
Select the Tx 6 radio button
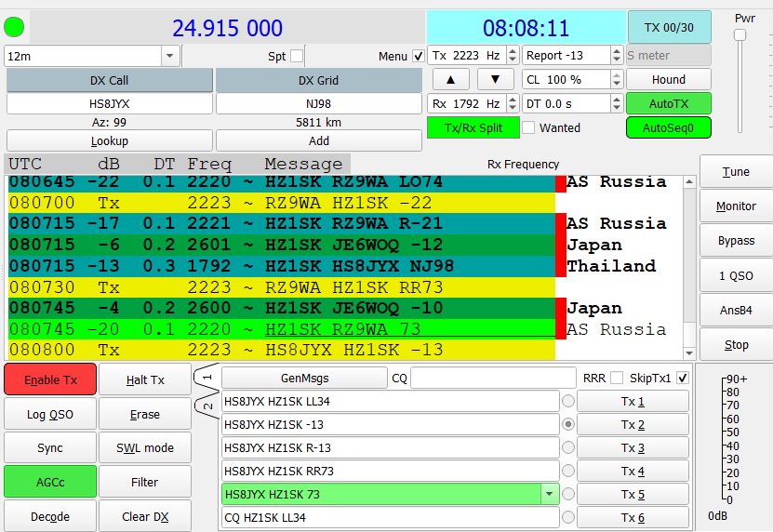[568, 517]
